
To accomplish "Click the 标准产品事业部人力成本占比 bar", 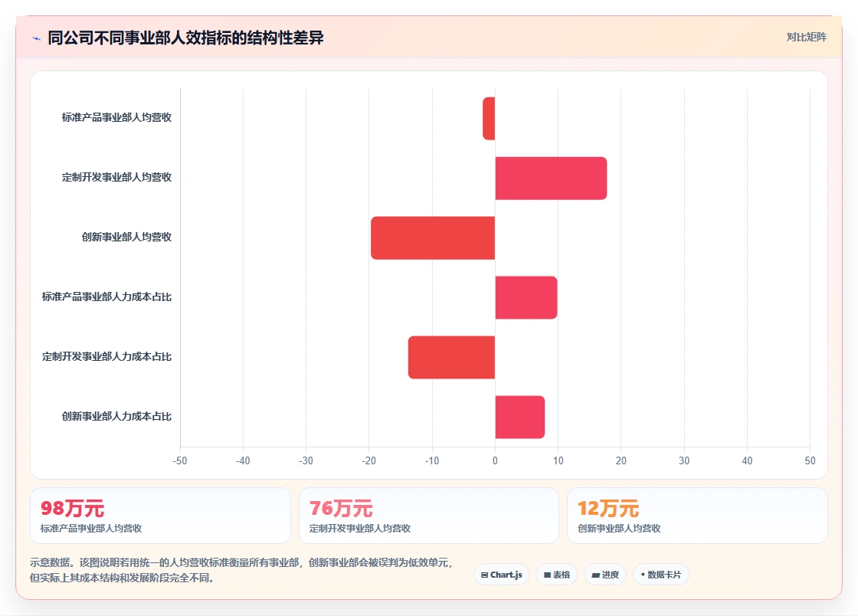I will point(526,297).
